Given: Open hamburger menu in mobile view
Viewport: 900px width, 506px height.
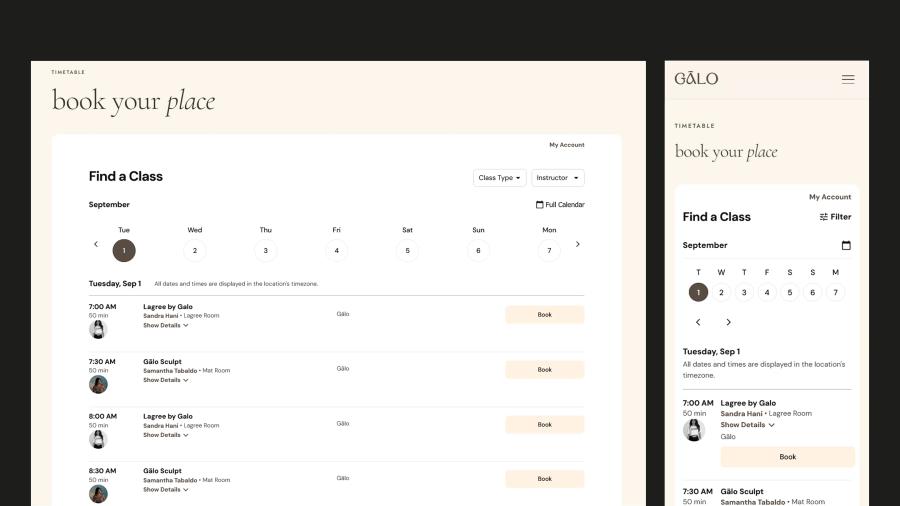Looking at the screenshot, I should tap(848, 79).
